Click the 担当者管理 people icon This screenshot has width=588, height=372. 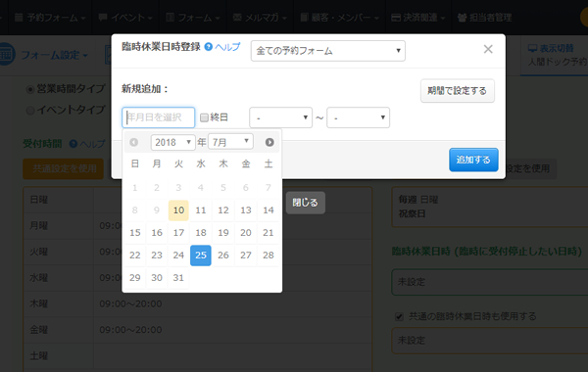[x=462, y=18]
